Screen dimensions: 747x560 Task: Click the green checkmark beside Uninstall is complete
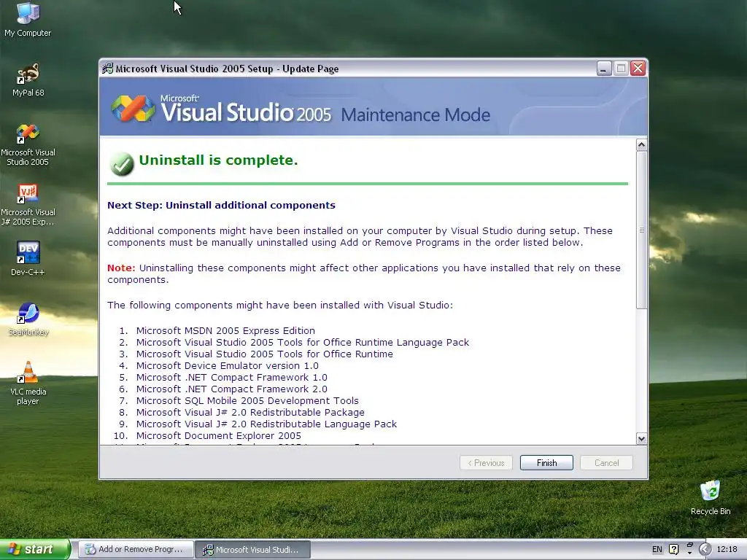pyautogui.click(x=122, y=164)
